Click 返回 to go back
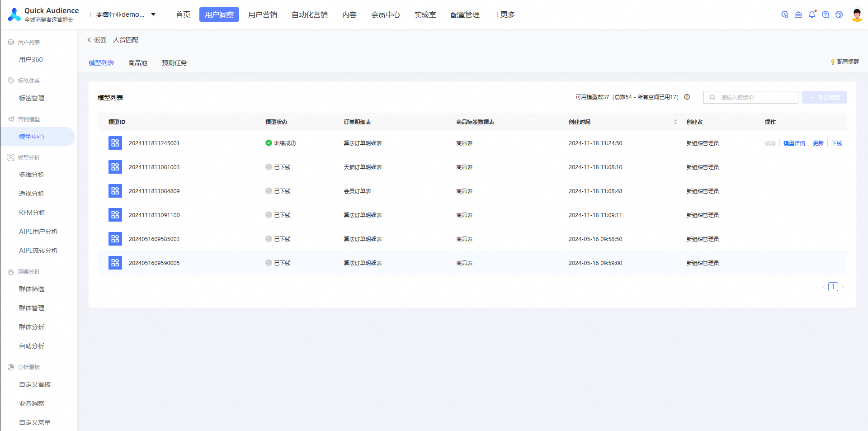The height and width of the screenshot is (431, 868). pyautogui.click(x=97, y=40)
